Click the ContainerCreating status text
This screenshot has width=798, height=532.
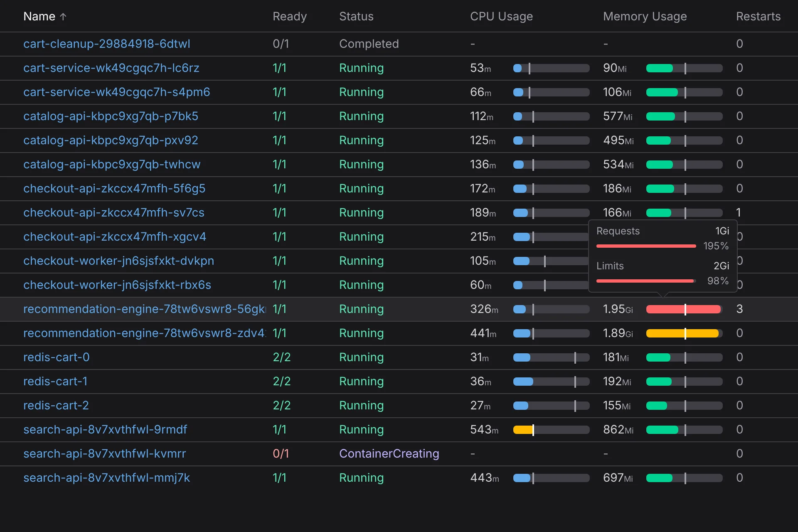(x=389, y=453)
